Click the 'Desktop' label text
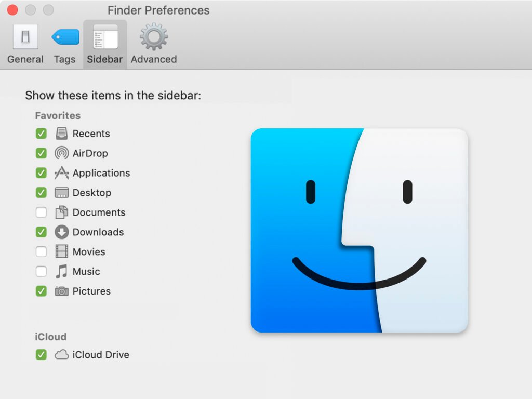 92,193
